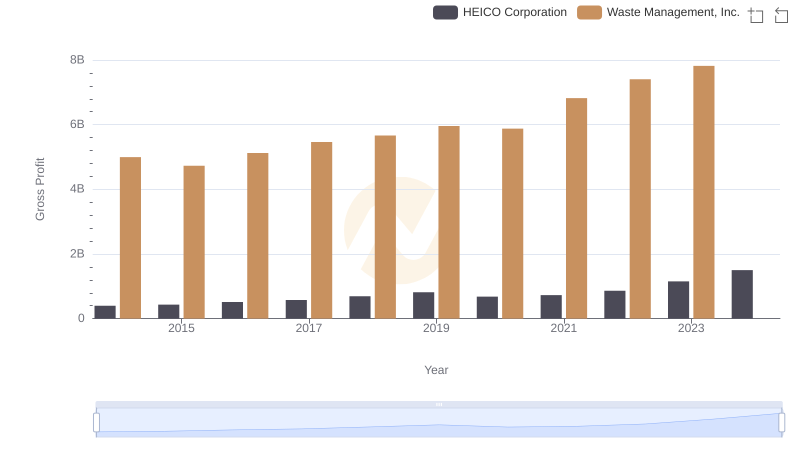Click the HEICO Corporation bar for 2023
This screenshot has width=800, height=461.
[x=679, y=300]
